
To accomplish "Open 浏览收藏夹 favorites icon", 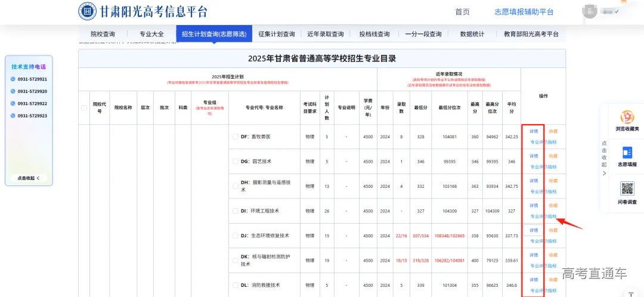I will [x=627, y=118].
